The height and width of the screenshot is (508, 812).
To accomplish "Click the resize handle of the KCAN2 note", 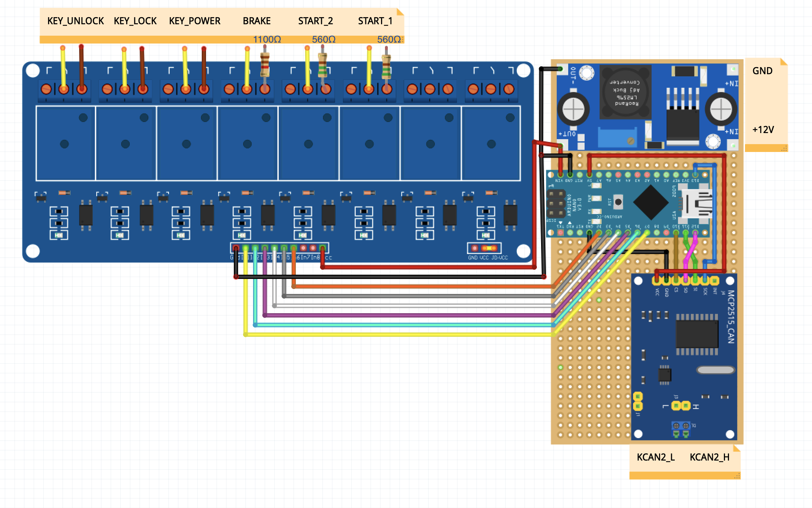I will pos(738,476).
